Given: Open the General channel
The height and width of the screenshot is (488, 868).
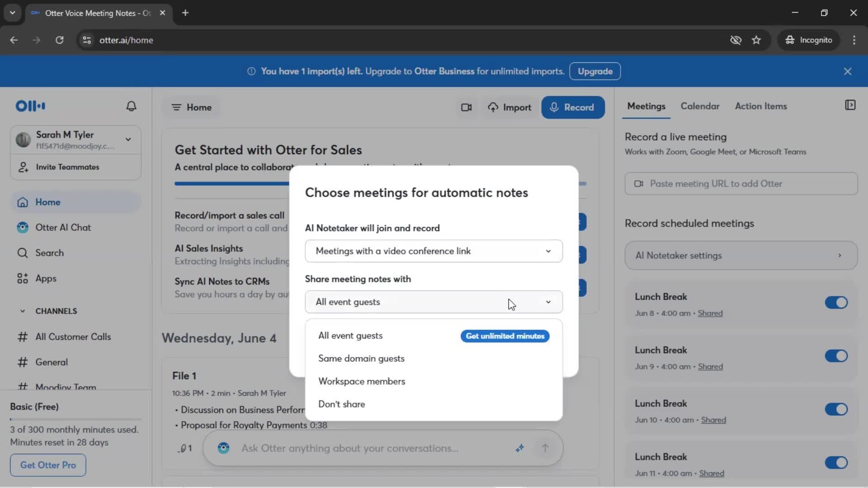Looking at the screenshot, I should click(52, 362).
